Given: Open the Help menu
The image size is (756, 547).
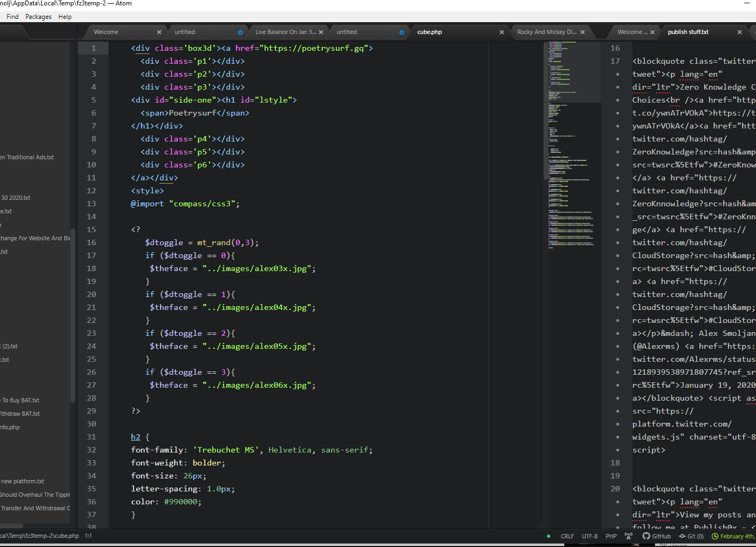Looking at the screenshot, I should [x=65, y=17].
